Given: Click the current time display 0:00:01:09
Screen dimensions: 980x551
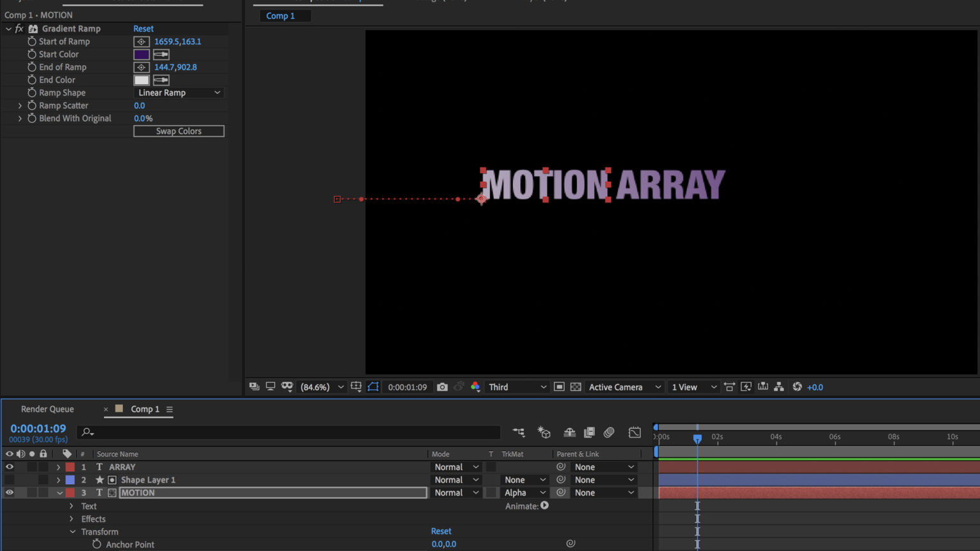Looking at the screenshot, I should pyautogui.click(x=38, y=428).
